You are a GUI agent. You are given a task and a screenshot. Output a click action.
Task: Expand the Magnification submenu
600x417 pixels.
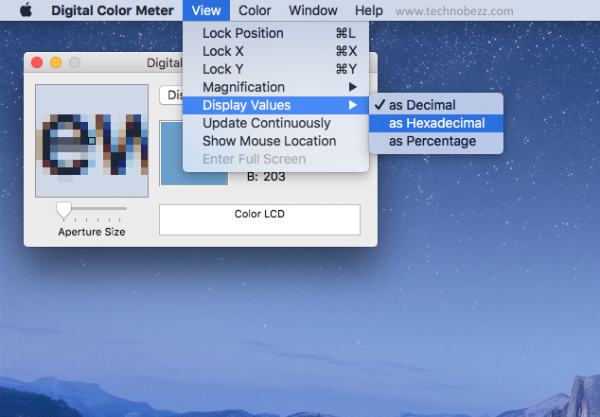pos(276,87)
